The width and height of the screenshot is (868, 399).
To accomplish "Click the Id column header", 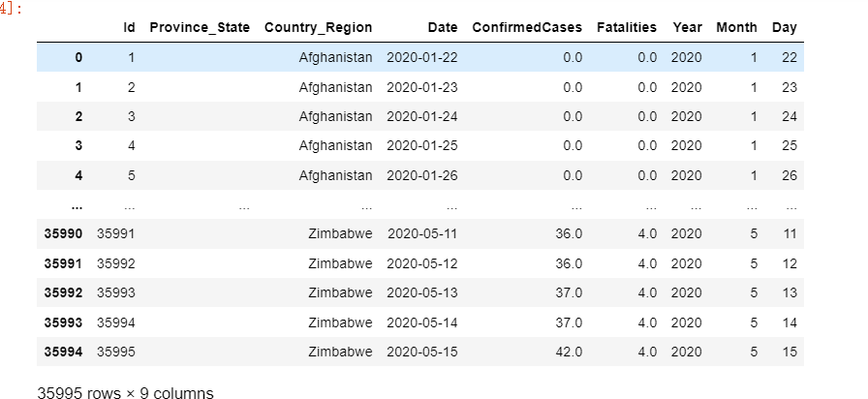I will (129, 28).
